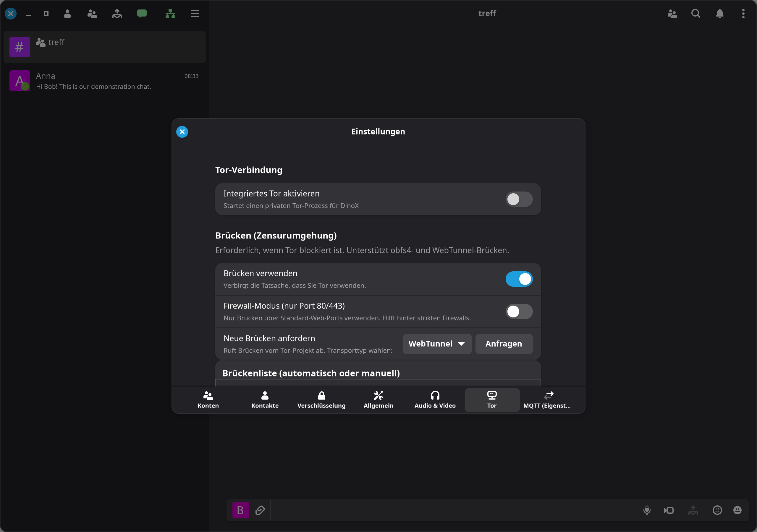The image size is (757, 532).
Task: Click the microphone voice message icon
Action: [x=647, y=510]
